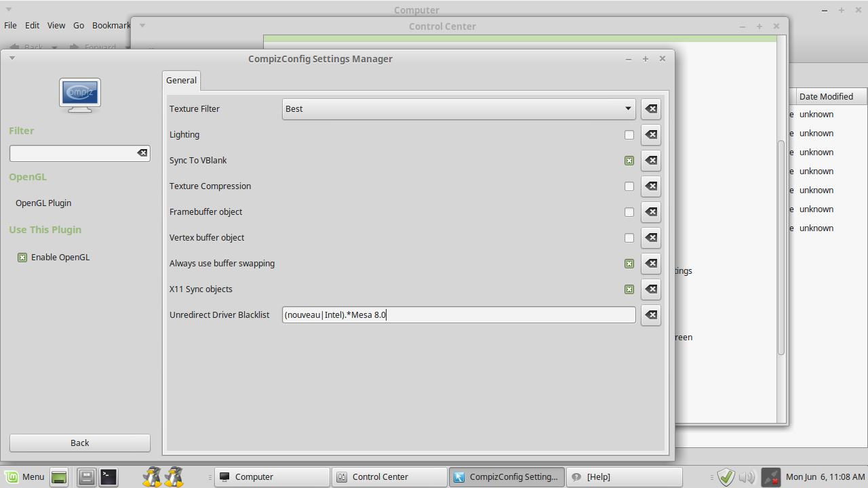Screen dimensions: 868x488
Task: Click Back button in CompizConfig sidebar
Action: pyautogui.click(x=80, y=443)
